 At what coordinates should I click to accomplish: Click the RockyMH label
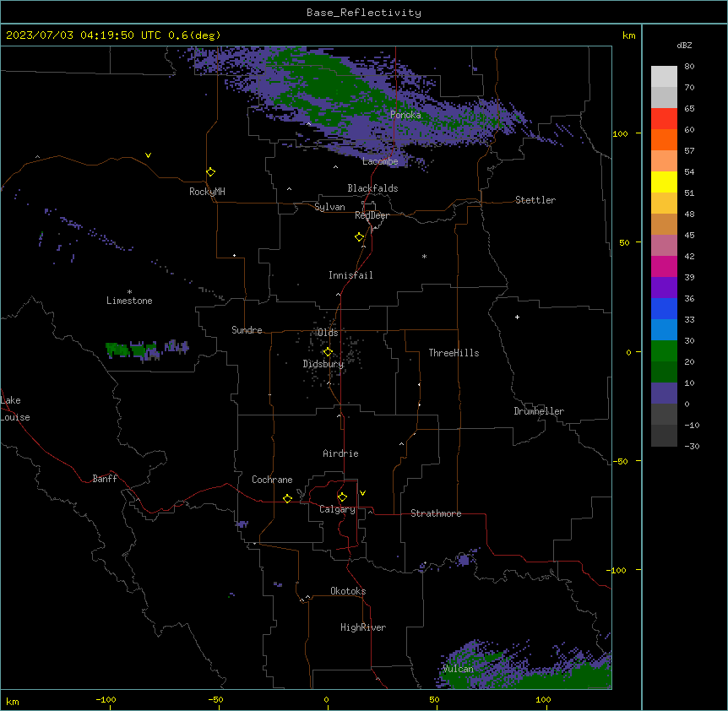tap(207, 192)
